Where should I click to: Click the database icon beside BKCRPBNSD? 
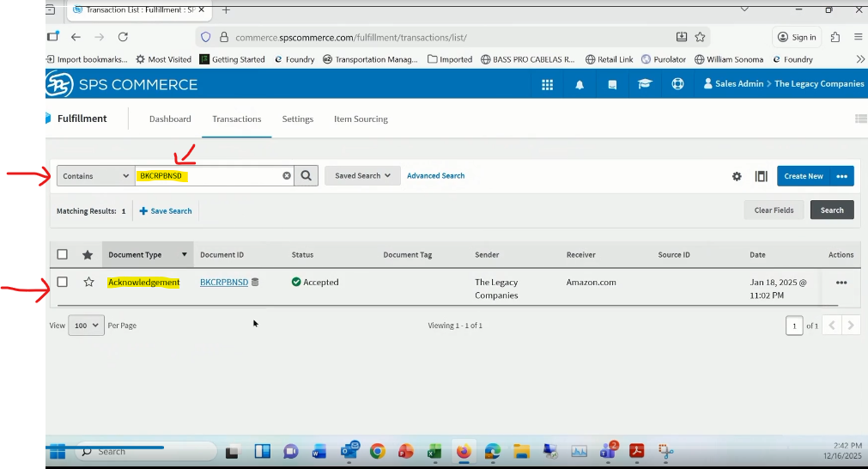(x=255, y=282)
